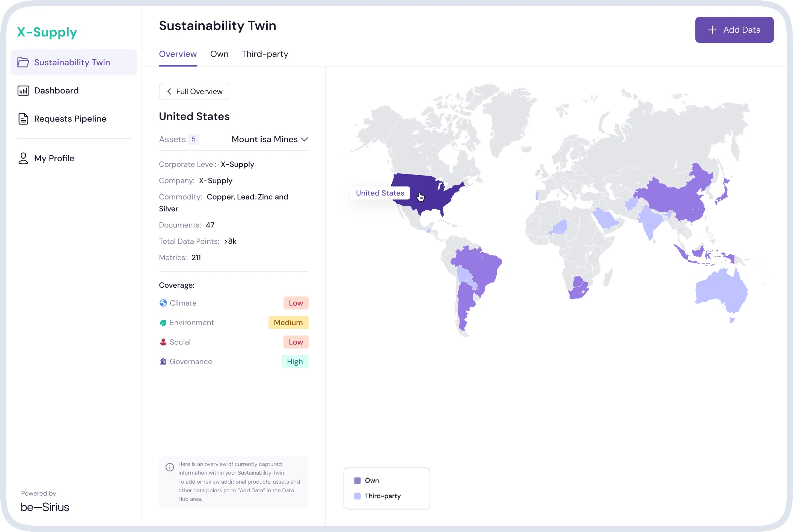Click the Assets count badge 5
The width and height of the screenshot is (793, 532).
coord(193,139)
